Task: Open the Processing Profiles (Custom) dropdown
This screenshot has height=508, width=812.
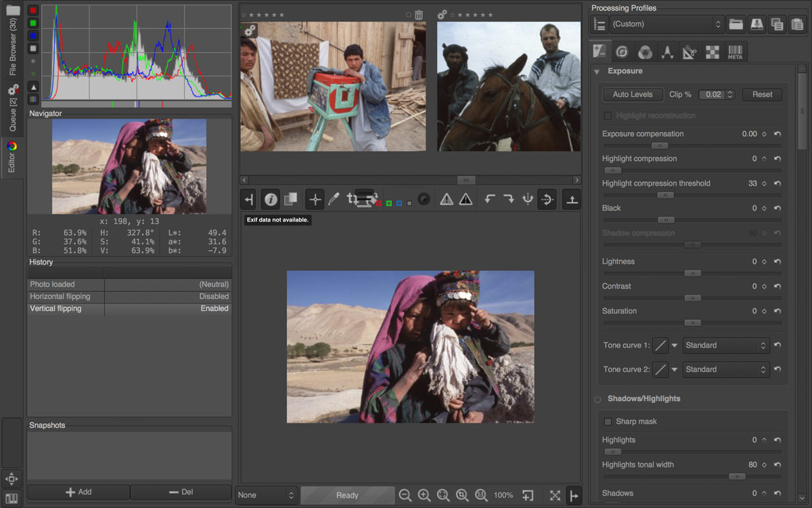Action: [667, 24]
